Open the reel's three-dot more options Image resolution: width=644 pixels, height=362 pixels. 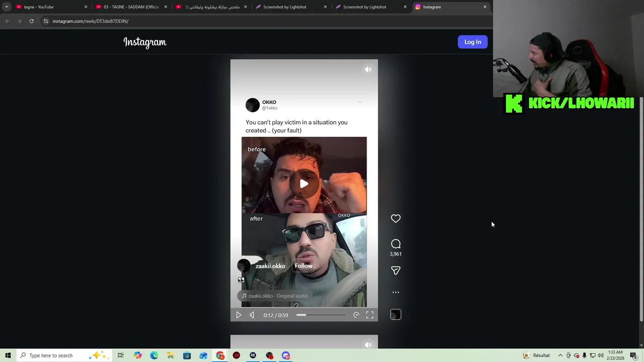pyautogui.click(x=395, y=292)
